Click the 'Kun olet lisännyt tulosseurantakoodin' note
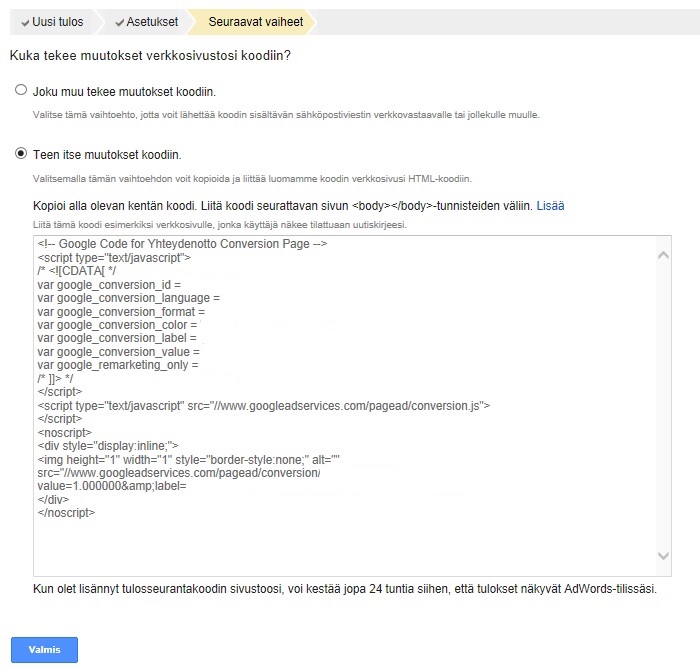 pyautogui.click(x=345, y=589)
